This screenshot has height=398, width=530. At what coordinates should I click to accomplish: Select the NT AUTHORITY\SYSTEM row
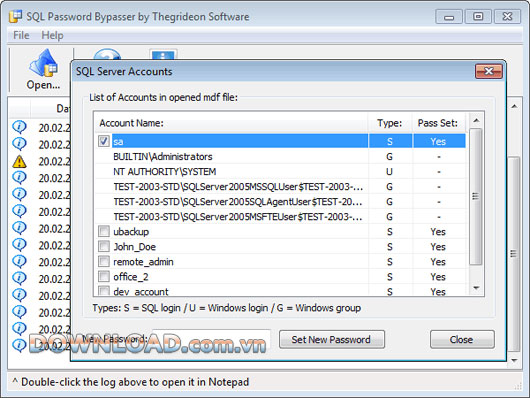[281, 171]
